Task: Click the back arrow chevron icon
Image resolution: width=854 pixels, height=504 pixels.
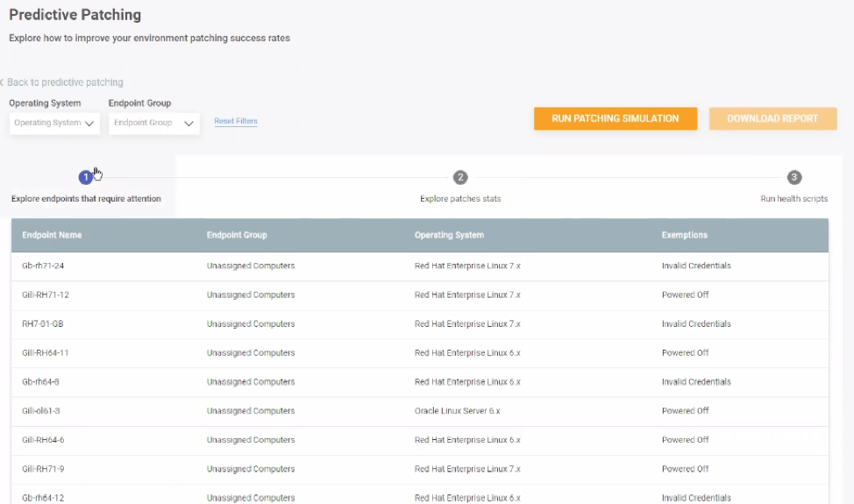Action: coord(2,82)
